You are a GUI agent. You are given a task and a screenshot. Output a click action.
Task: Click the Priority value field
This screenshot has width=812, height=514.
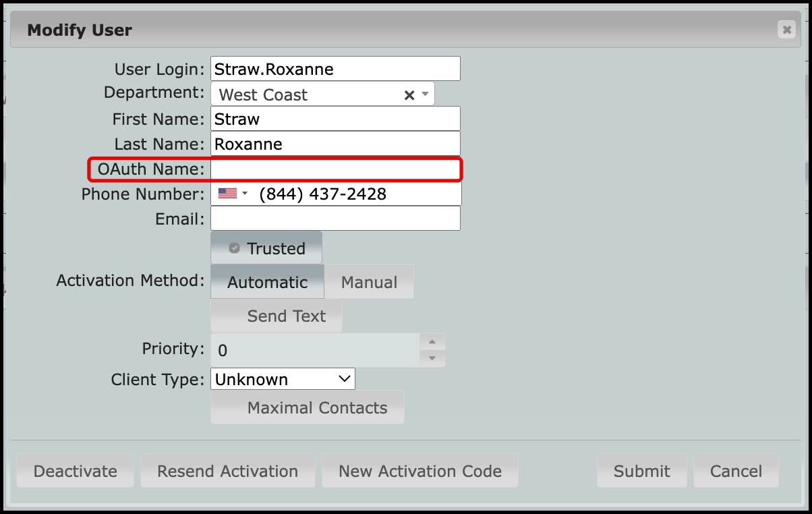[x=316, y=350]
